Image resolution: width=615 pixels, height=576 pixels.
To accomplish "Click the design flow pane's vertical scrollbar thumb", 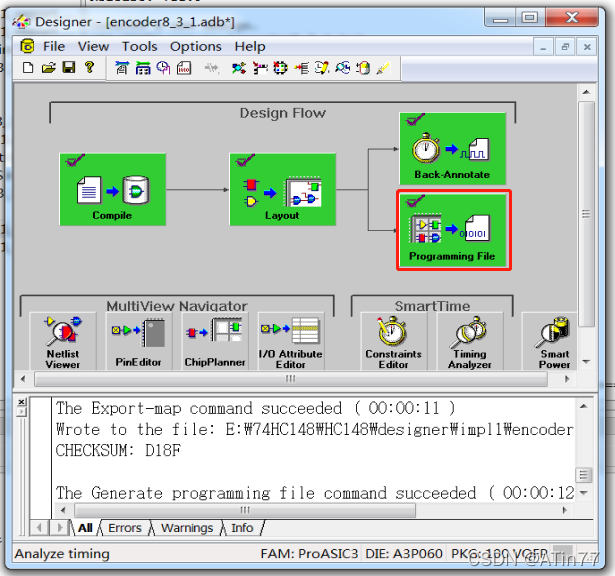I will (586, 214).
